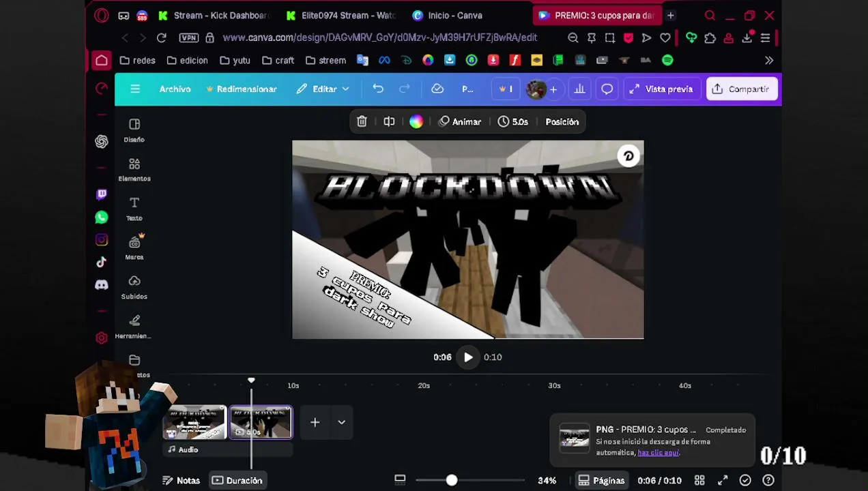This screenshot has height=491, width=868.
Task: Open the Marca side panel
Action: [x=134, y=248]
